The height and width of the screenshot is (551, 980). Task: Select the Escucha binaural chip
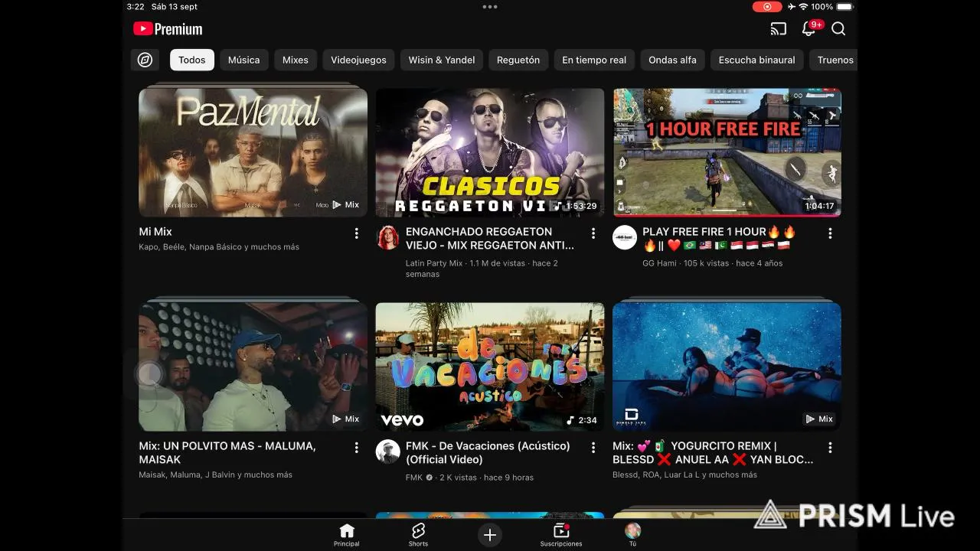point(756,60)
